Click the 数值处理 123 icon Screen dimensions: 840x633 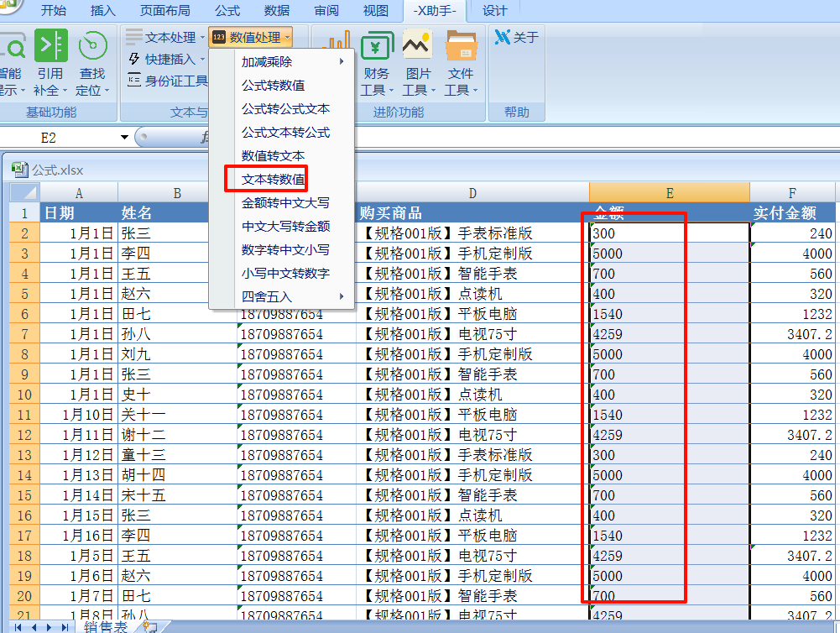click(218, 37)
